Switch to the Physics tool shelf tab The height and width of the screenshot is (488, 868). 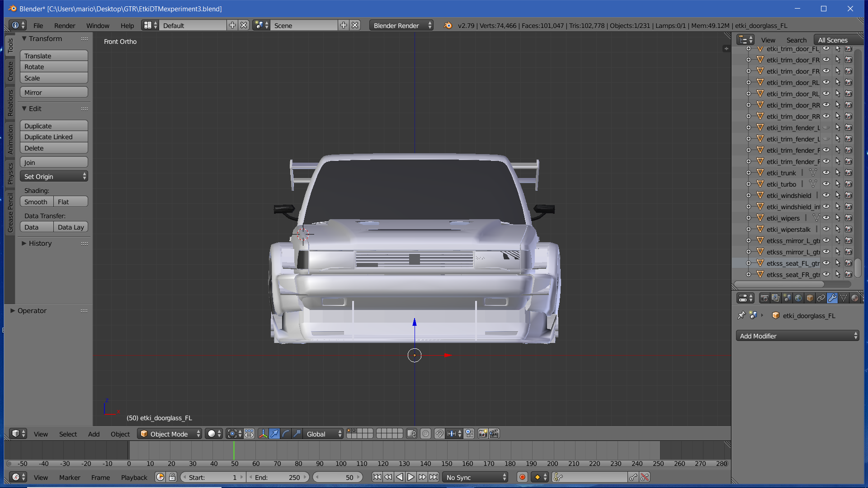point(10,174)
